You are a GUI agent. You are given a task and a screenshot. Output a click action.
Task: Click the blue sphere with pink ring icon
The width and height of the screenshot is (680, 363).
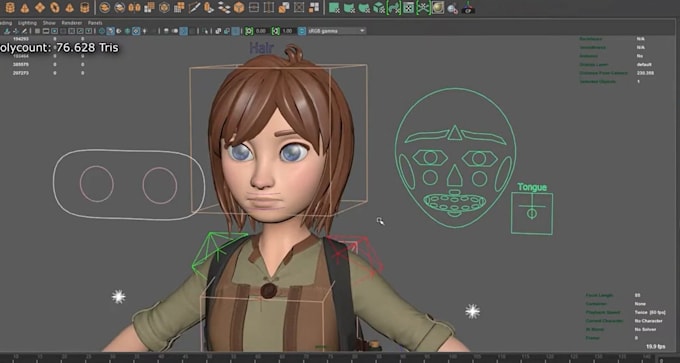[x=452, y=8]
